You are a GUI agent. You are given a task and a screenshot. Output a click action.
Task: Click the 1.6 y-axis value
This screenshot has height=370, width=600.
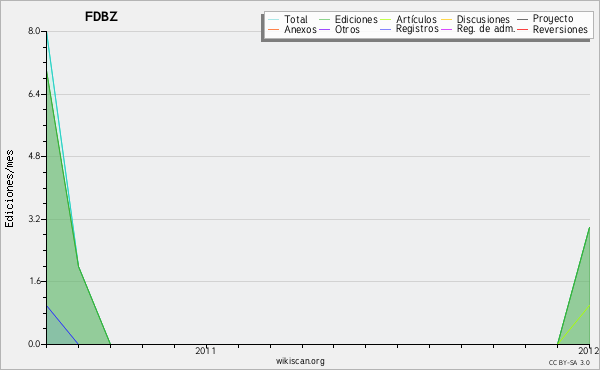(34, 281)
